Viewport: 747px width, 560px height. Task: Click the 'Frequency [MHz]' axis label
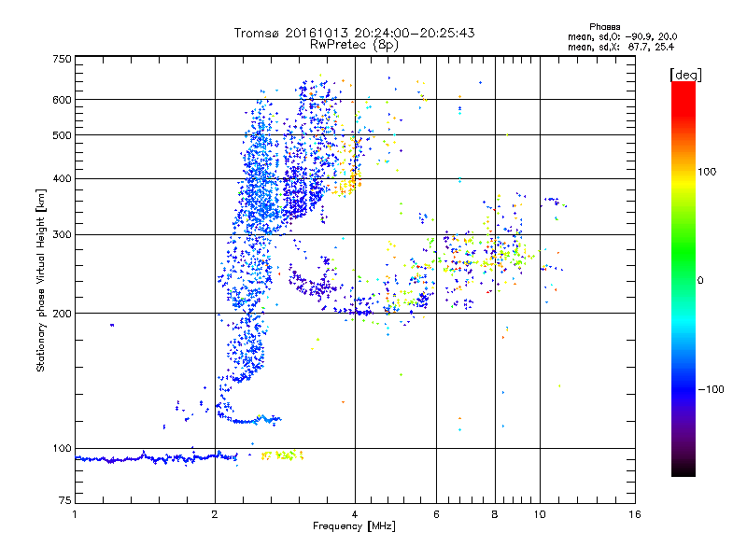click(354, 526)
